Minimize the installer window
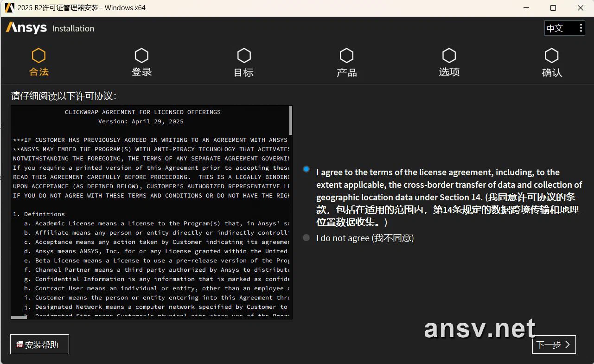 coord(526,8)
